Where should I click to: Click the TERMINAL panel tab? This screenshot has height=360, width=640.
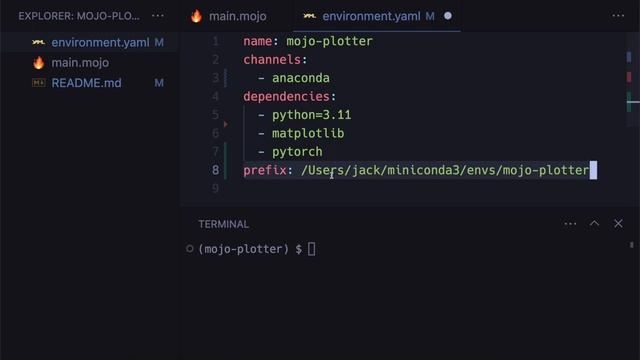[x=224, y=224]
